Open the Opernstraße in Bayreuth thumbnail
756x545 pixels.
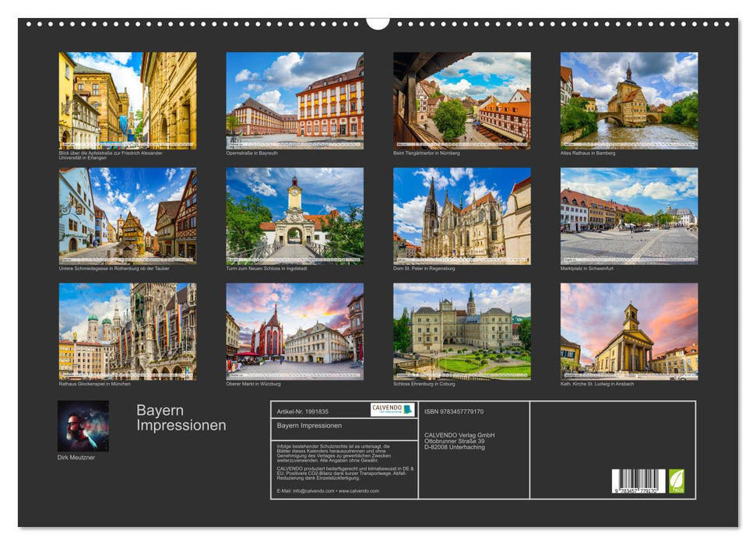click(292, 101)
